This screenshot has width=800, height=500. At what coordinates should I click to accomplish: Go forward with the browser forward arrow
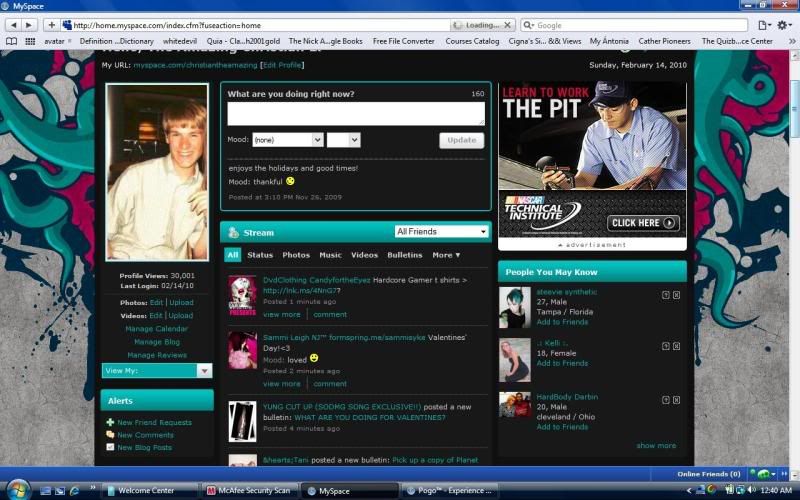29,25
